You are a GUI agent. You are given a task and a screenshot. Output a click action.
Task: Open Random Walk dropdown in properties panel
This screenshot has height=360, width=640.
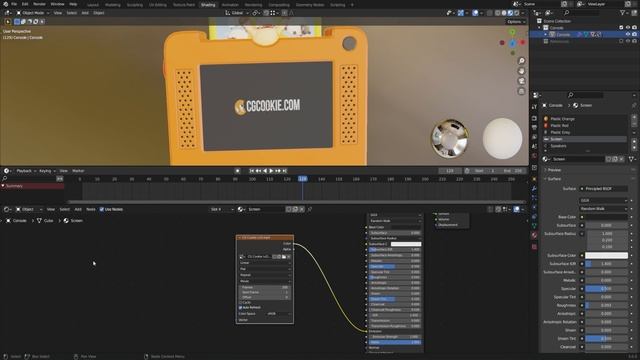coord(603,209)
